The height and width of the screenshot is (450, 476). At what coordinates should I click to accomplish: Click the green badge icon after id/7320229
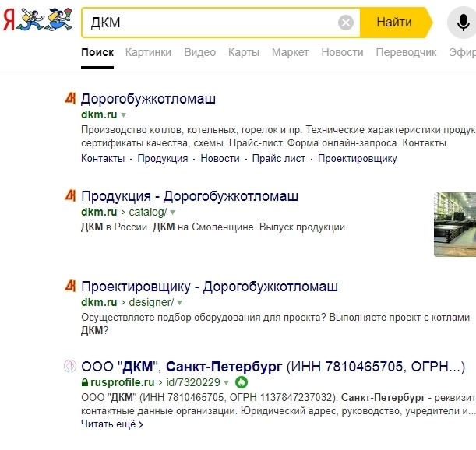[x=242, y=382]
